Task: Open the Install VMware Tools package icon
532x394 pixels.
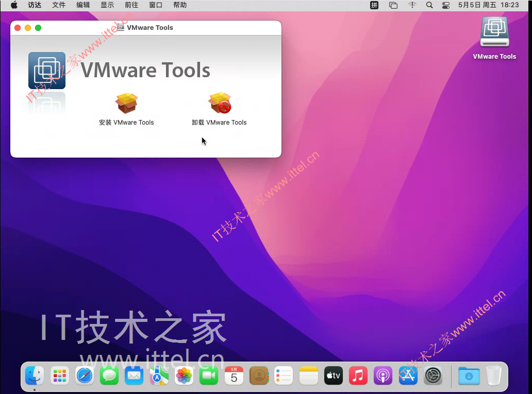Action: tap(126, 103)
